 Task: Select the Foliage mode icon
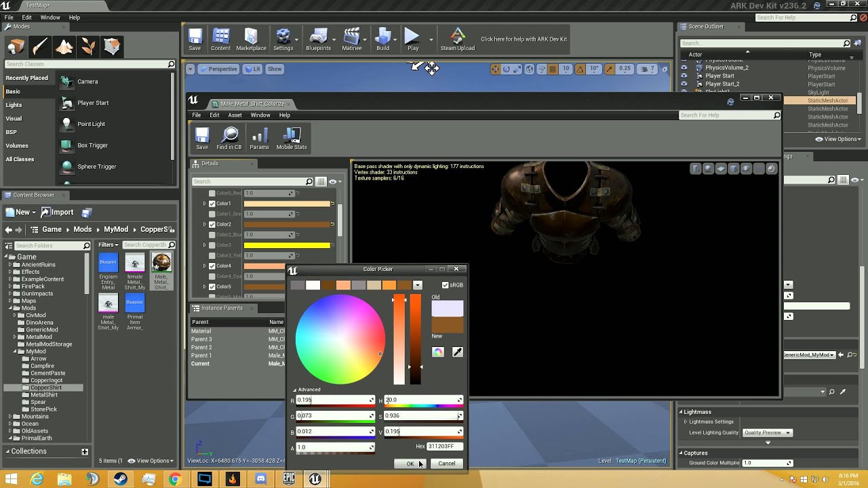tap(88, 47)
